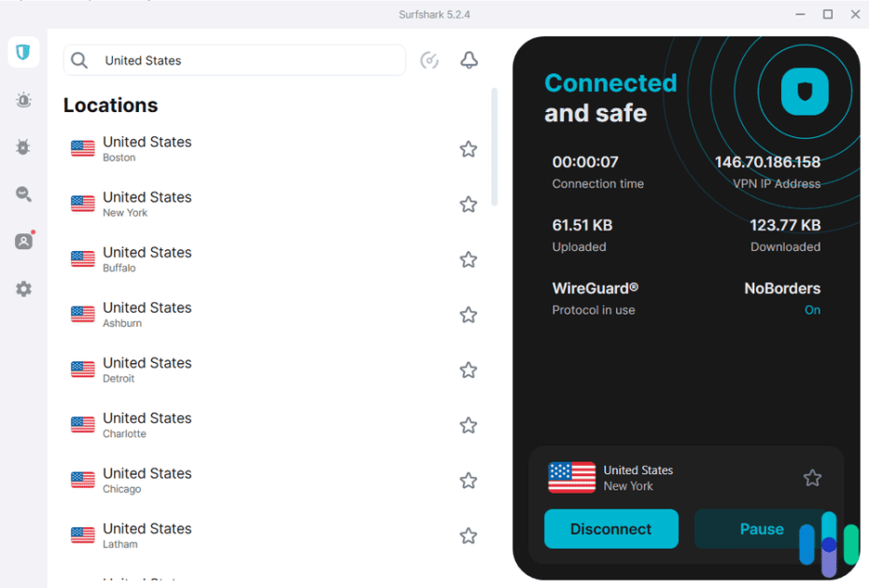Open the notifications bell

pos(470,60)
